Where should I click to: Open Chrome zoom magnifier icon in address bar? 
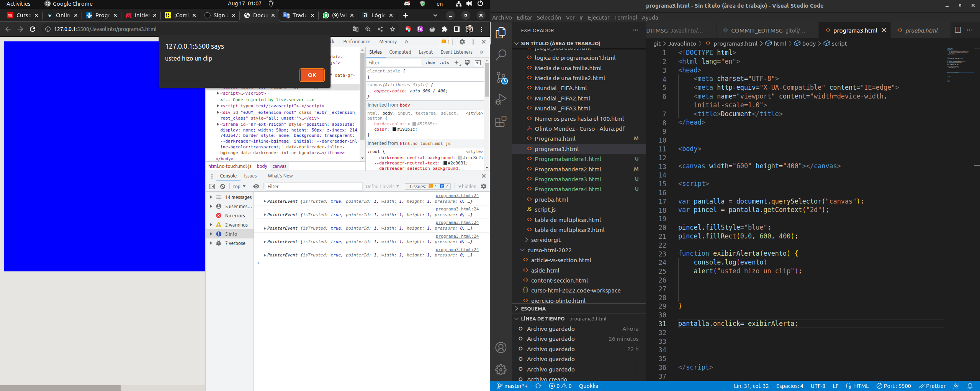click(368, 29)
